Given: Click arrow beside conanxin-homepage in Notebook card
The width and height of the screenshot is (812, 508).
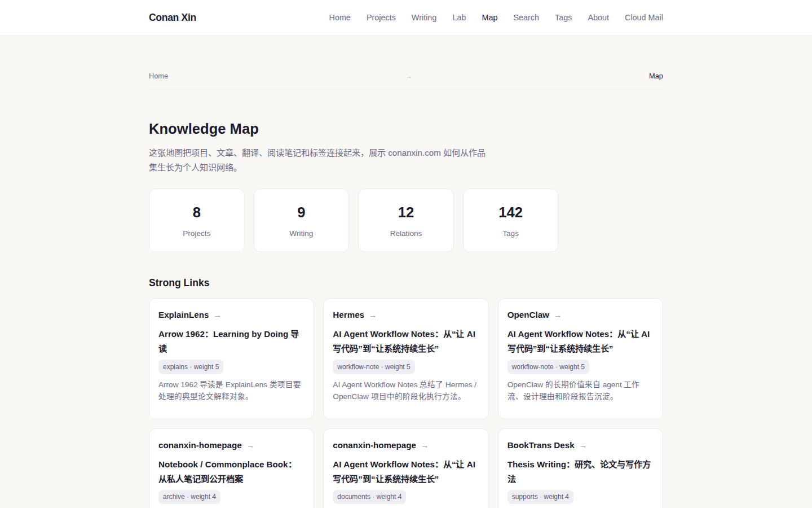Looking at the screenshot, I should click(x=250, y=446).
